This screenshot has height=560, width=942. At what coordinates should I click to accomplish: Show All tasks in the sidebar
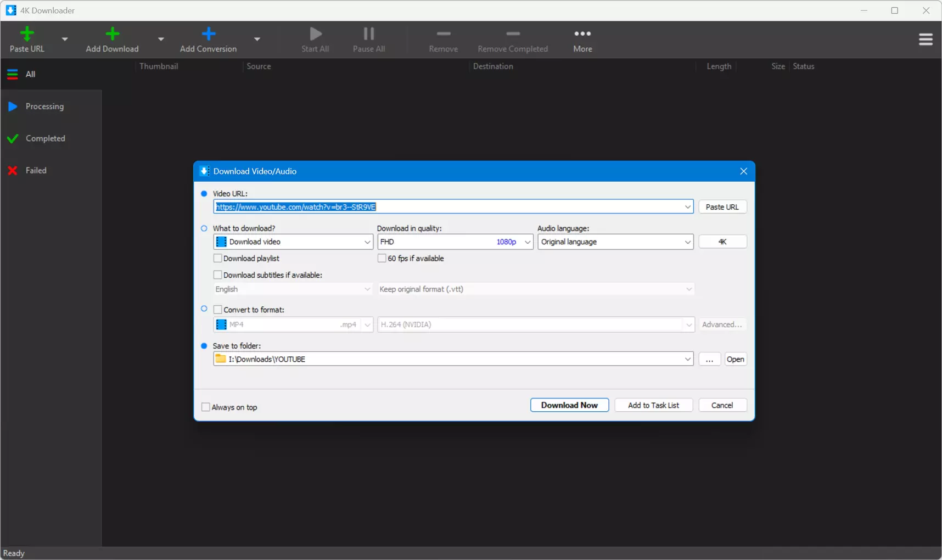click(51, 74)
